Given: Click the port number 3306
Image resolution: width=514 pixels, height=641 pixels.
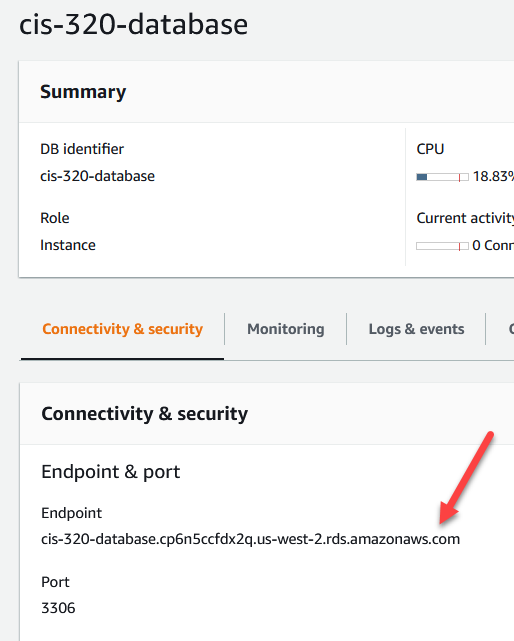Looking at the screenshot, I should [58, 608].
